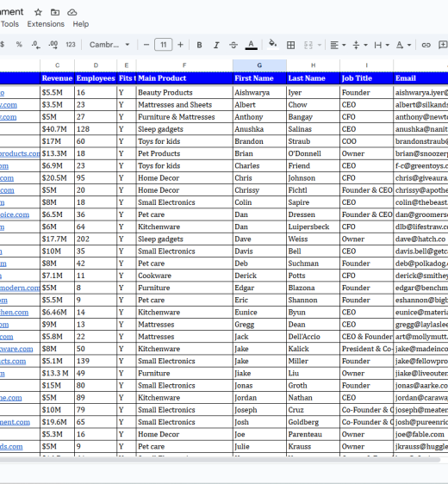The width and height of the screenshot is (448, 484).
Task: Click the font size field showing 11
Action: point(164,45)
